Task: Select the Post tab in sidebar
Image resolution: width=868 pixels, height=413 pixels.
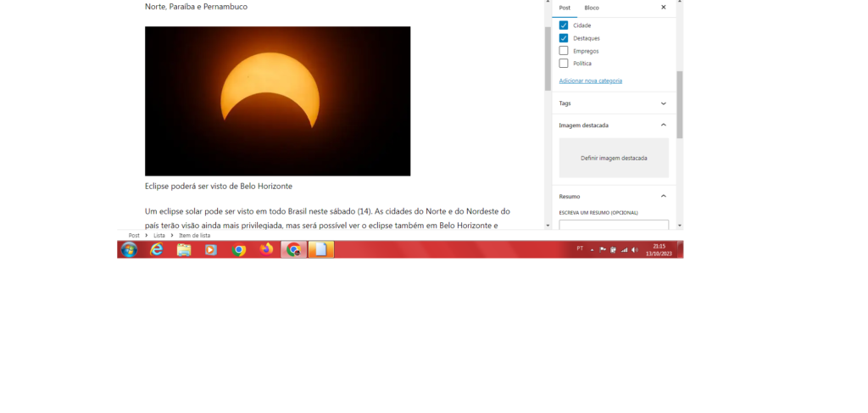Action: click(x=565, y=8)
